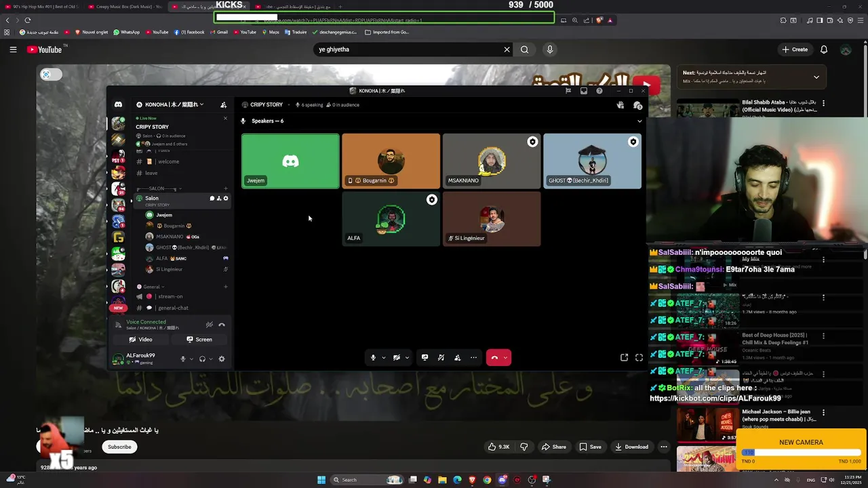Open the Discord inbox icon
The image size is (868, 488).
pyautogui.click(x=584, y=91)
